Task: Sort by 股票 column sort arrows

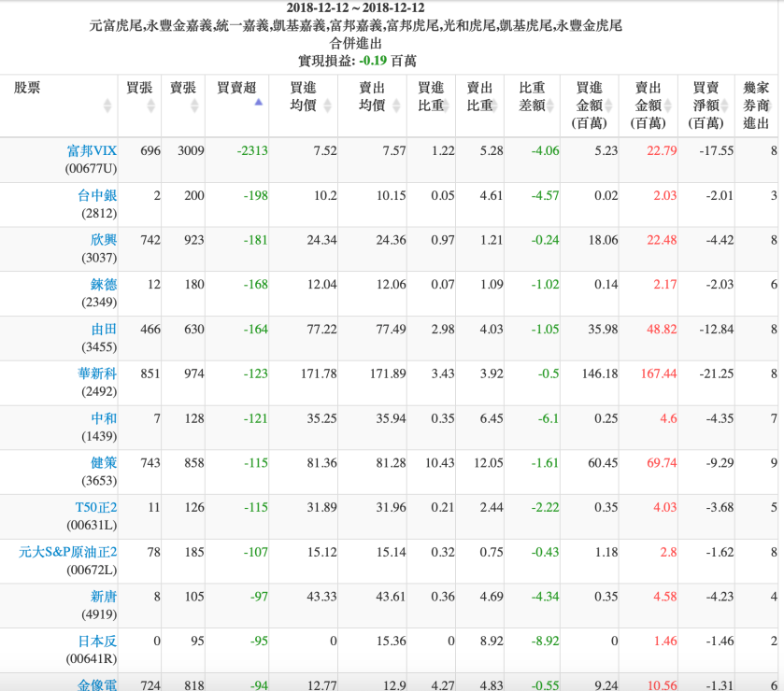Action: pyautogui.click(x=107, y=106)
